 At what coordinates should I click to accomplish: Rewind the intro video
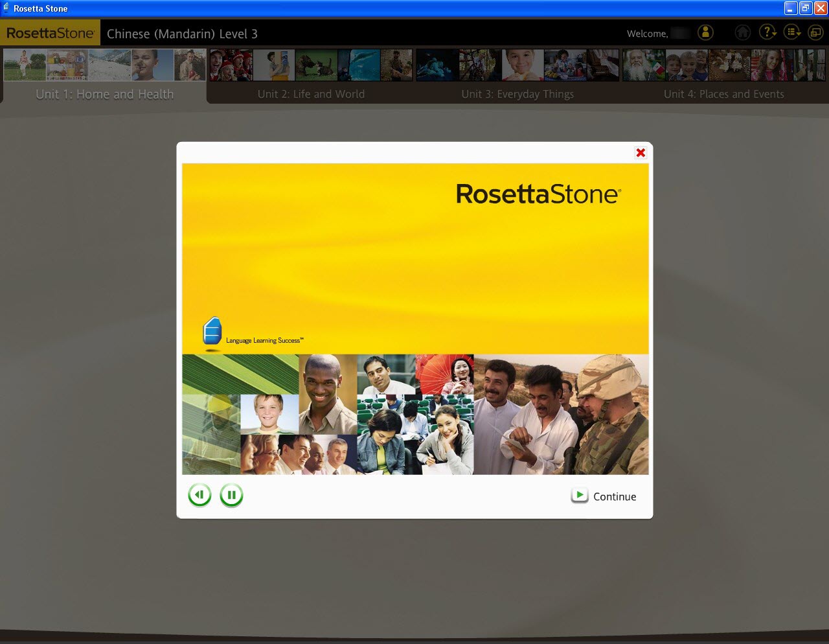199,496
